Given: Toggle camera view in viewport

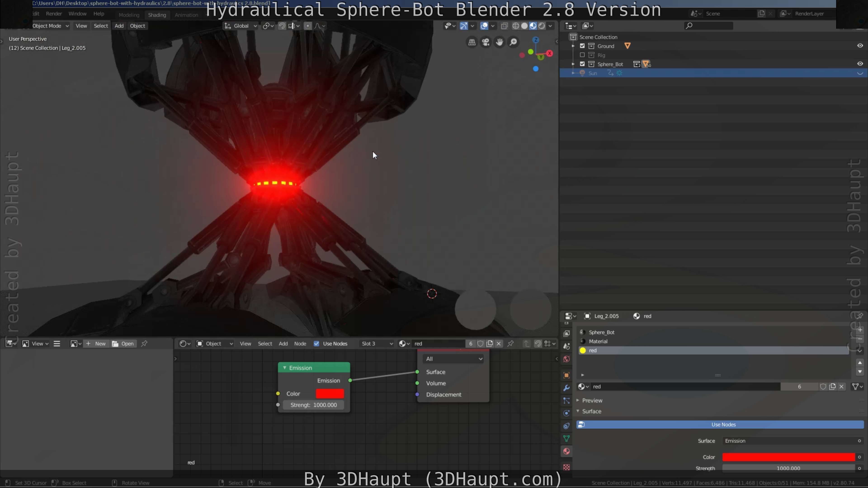Looking at the screenshot, I should click(486, 42).
